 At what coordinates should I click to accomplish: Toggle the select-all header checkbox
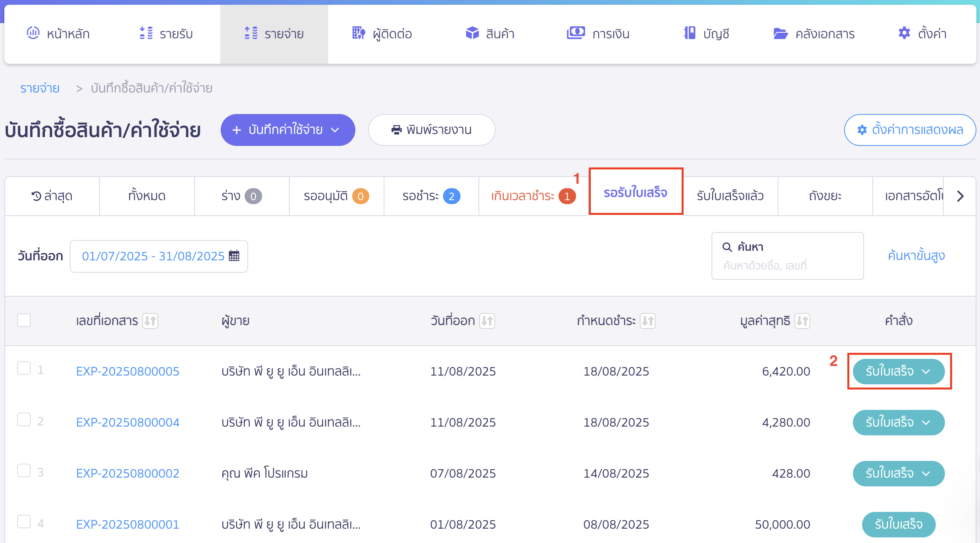click(24, 320)
